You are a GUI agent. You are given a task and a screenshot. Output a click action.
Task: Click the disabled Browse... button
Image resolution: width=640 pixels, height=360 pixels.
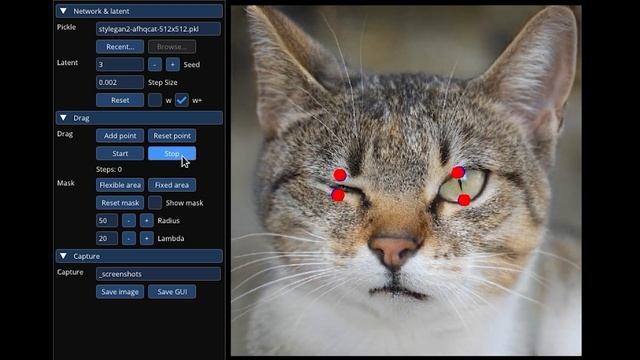click(x=172, y=47)
